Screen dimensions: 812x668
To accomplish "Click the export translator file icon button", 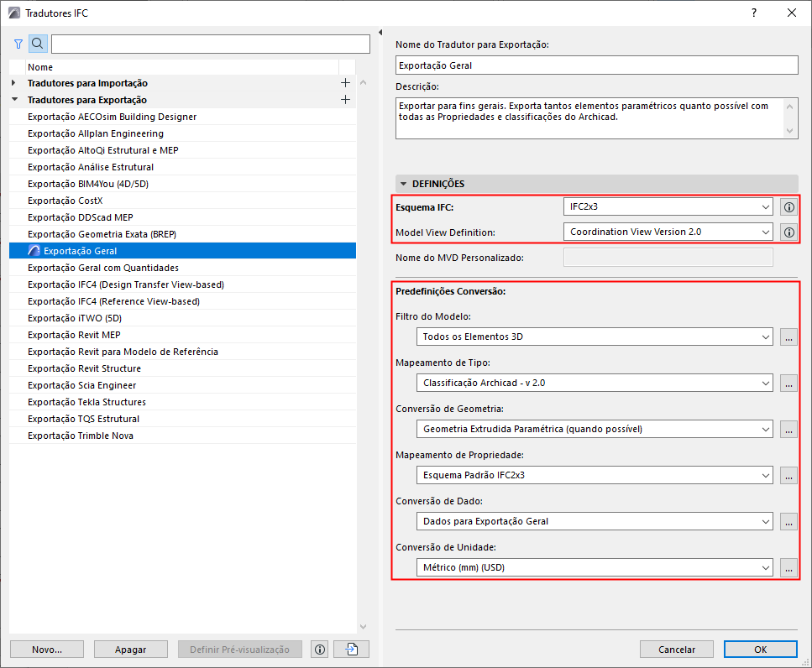I will [x=352, y=649].
